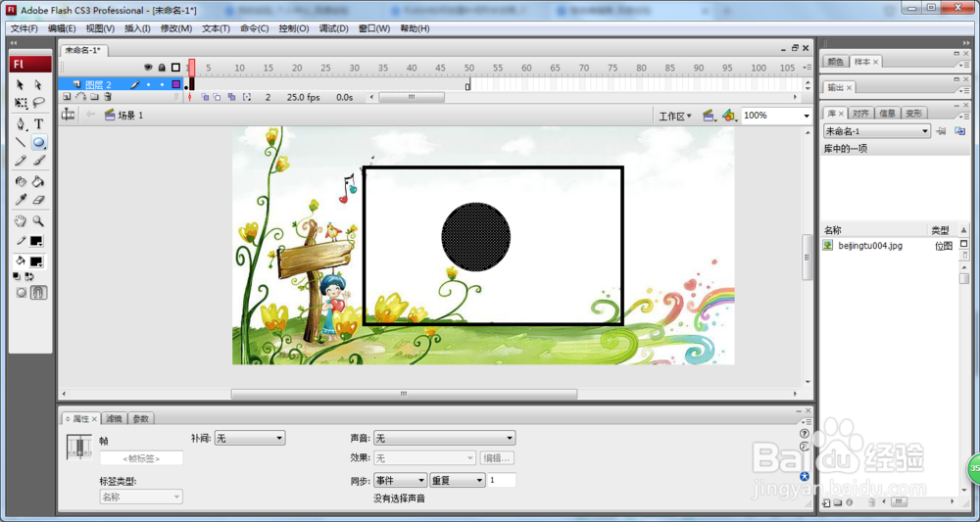Select the Lasso tool

(x=39, y=103)
